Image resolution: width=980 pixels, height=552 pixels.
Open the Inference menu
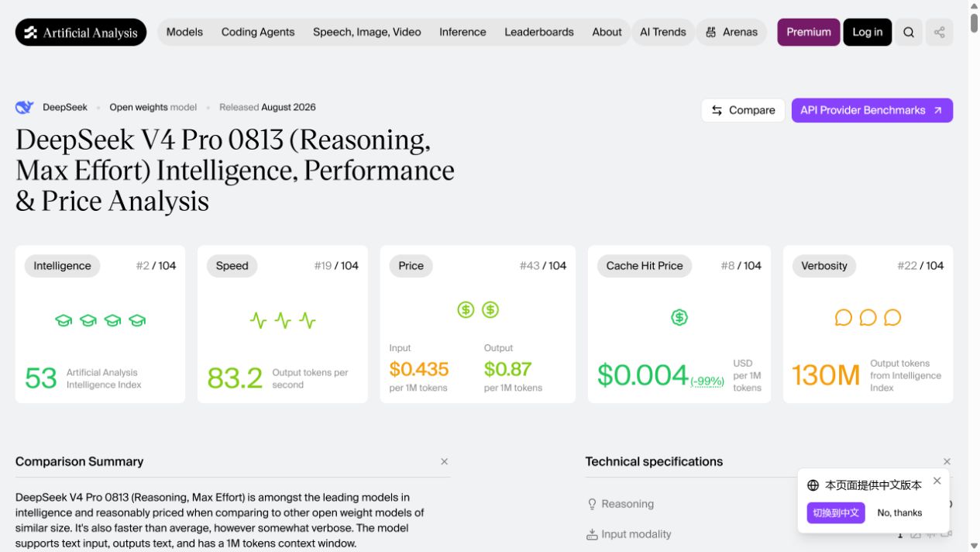[x=462, y=33]
